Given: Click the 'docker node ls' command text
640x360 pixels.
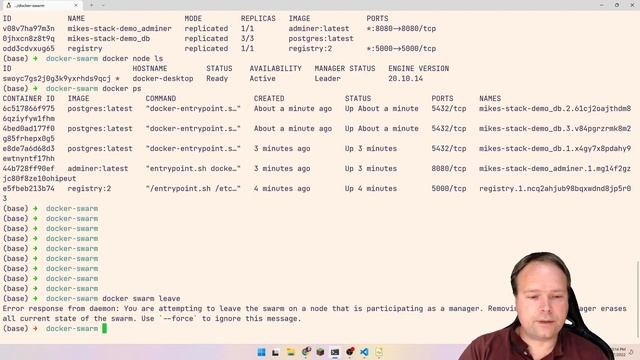Looking at the screenshot, I should [133, 59].
